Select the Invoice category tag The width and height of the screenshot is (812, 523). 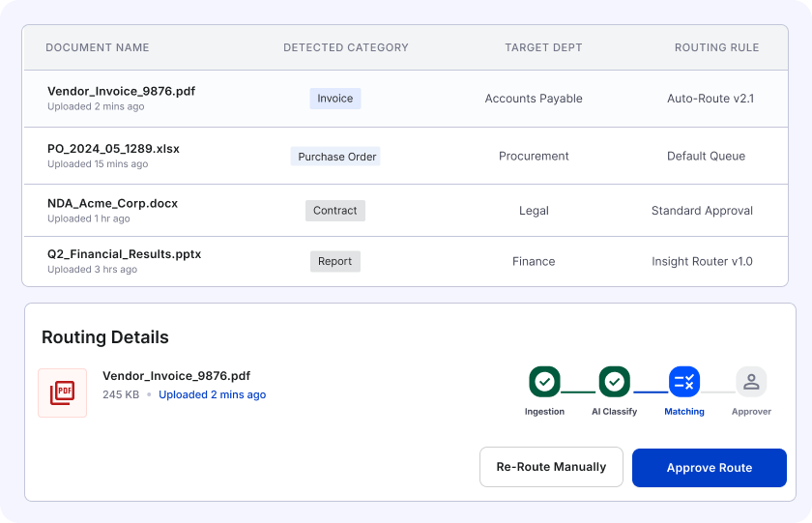[335, 99]
